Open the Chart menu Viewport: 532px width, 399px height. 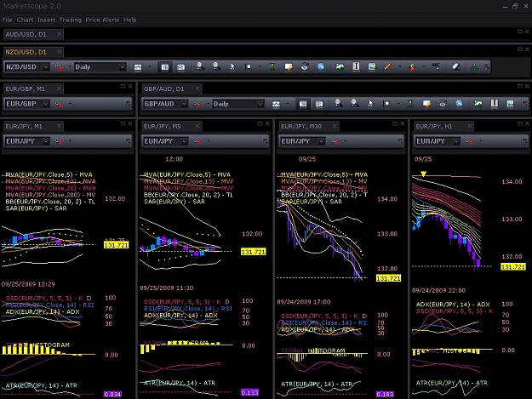tap(25, 20)
